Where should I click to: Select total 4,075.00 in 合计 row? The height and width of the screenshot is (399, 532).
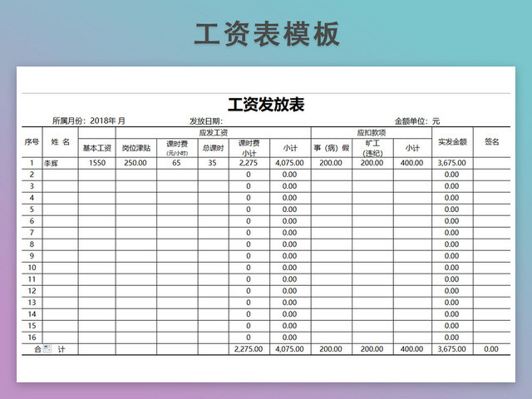(x=289, y=349)
